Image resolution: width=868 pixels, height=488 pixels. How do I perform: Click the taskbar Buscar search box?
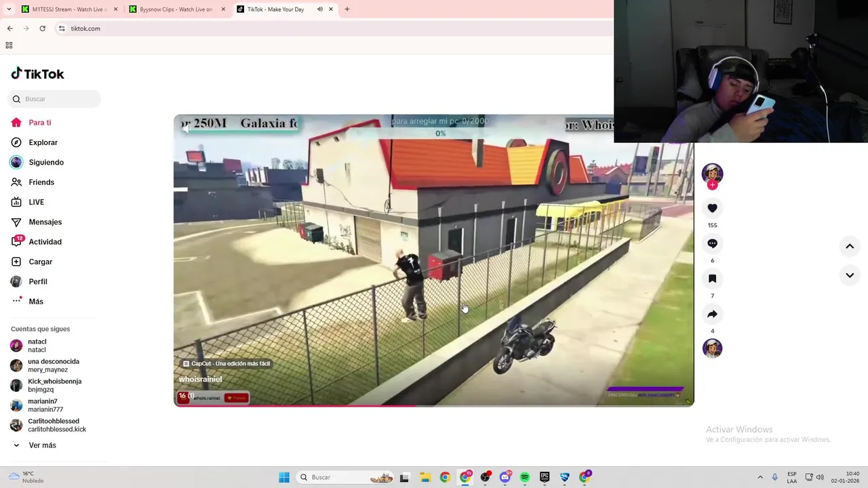click(346, 477)
